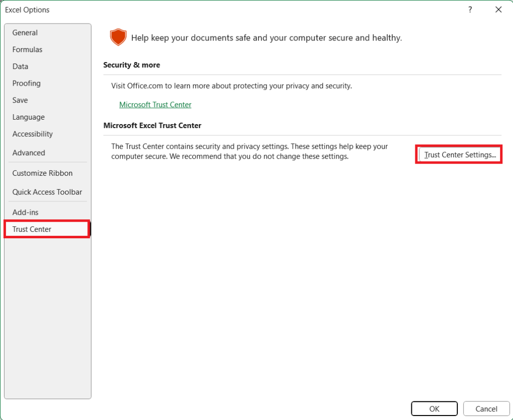The image size is (513, 420).
Task: Select the General category
Action: (25, 32)
